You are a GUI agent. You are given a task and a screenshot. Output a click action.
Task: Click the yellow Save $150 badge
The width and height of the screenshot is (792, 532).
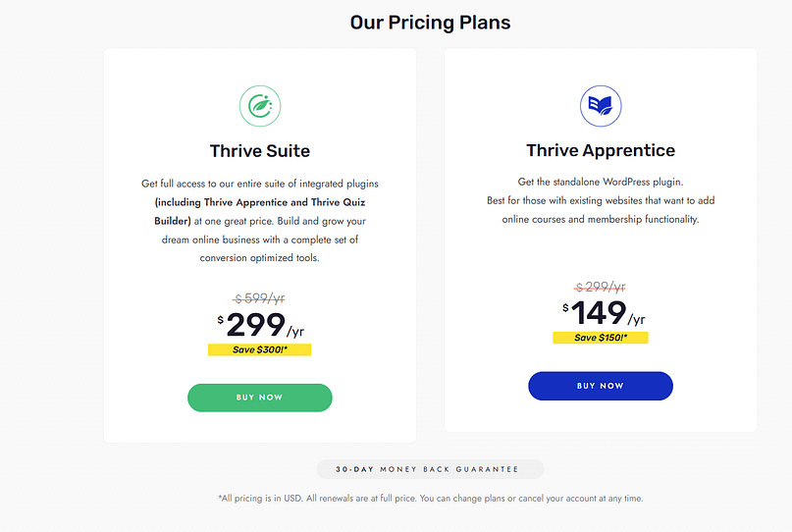[x=600, y=338]
